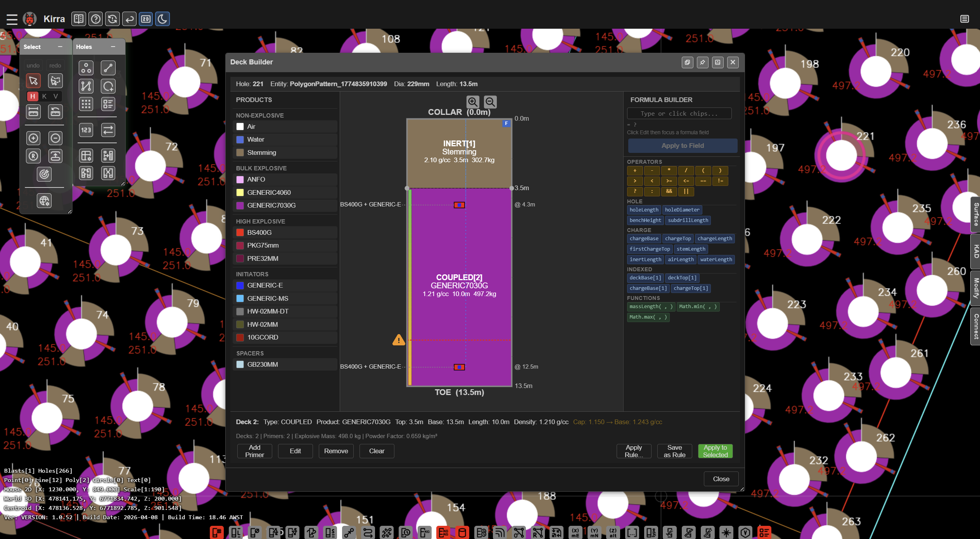Click the circled R icon in Select panel
The height and width of the screenshot is (539, 980).
[33, 156]
